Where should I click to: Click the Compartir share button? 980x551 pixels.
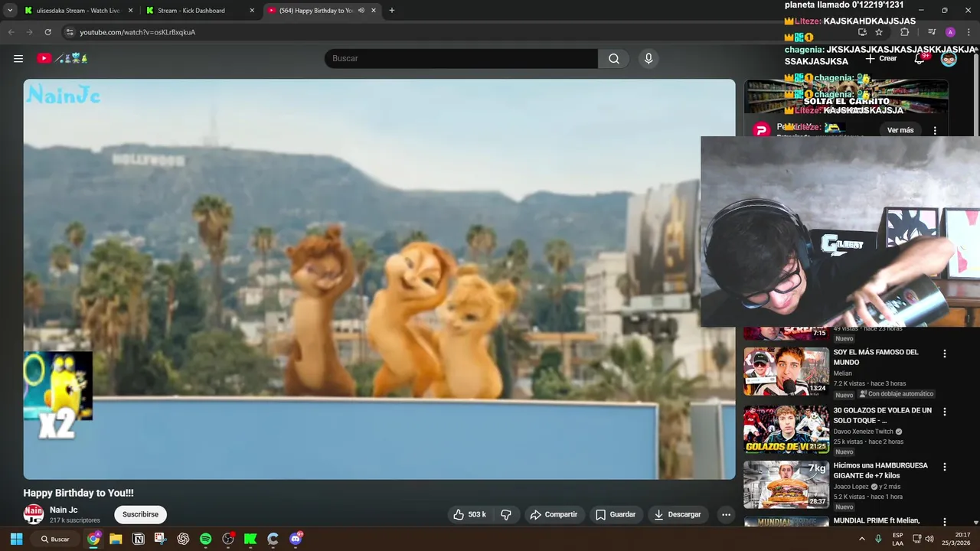click(x=554, y=514)
